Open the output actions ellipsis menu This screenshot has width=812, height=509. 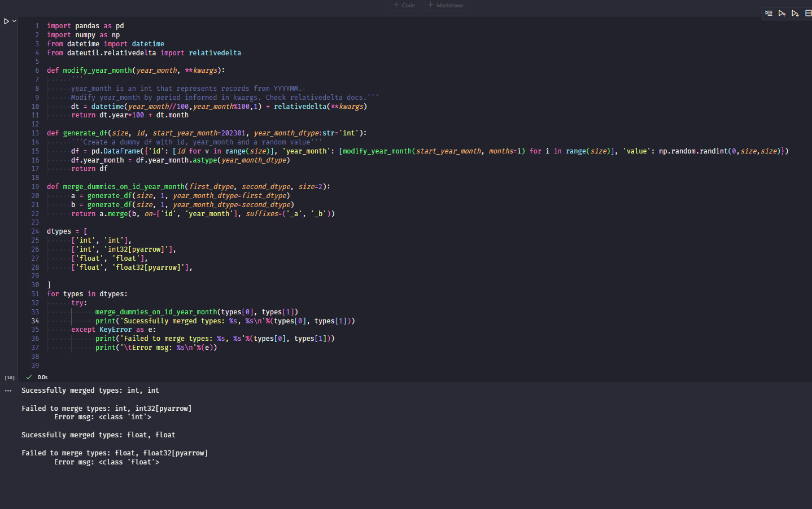pos(8,390)
